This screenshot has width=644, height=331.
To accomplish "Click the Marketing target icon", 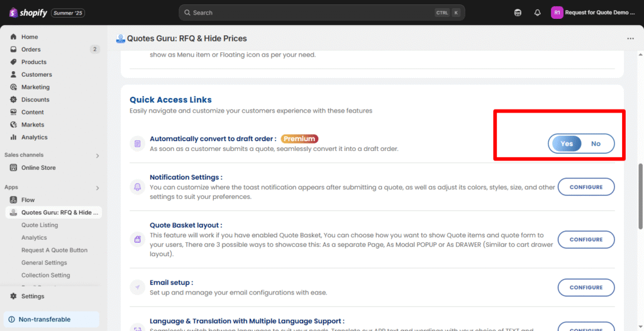I will coord(14,87).
